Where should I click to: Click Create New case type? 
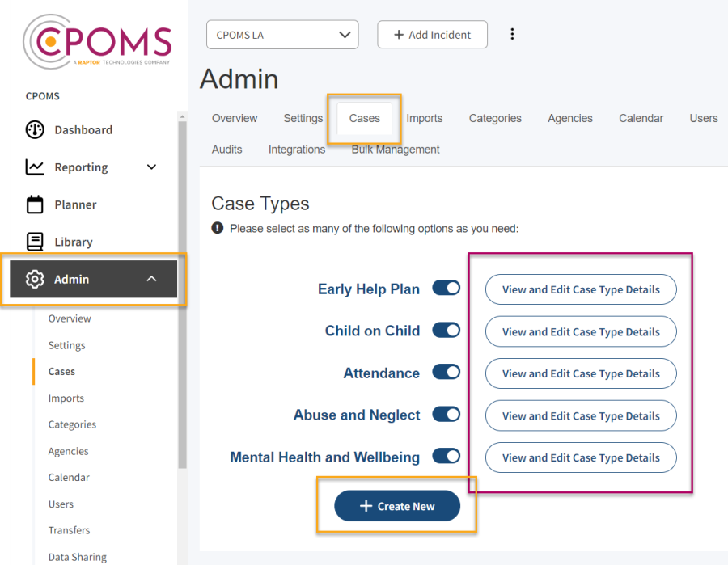pyautogui.click(x=396, y=505)
